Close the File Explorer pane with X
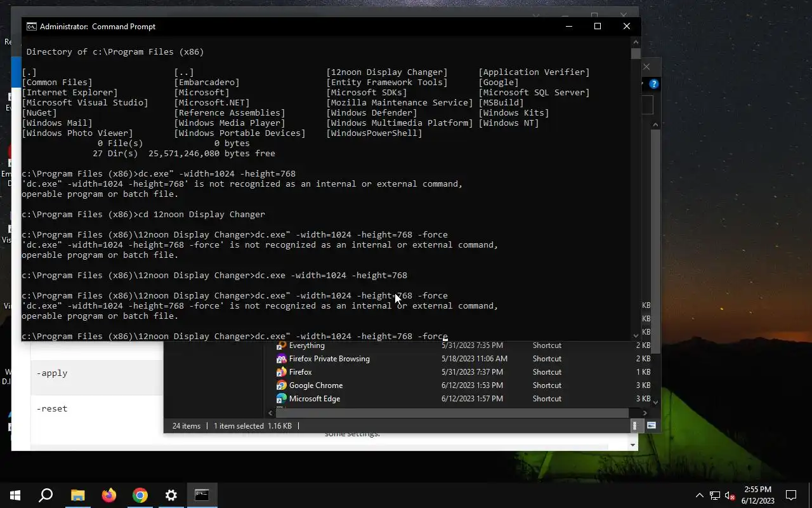Image resolution: width=812 pixels, height=508 pixels. [x=646, y=67]
